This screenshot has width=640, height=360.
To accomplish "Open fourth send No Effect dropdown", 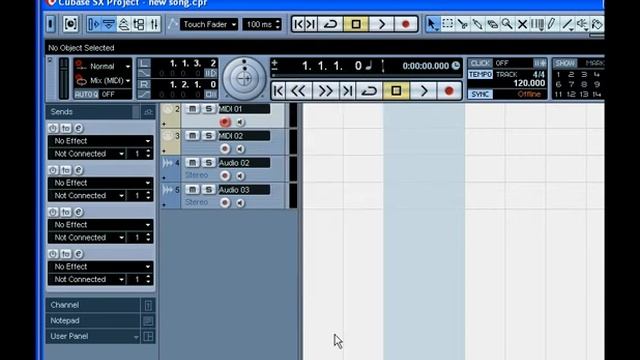I will [x=100, y=267].
